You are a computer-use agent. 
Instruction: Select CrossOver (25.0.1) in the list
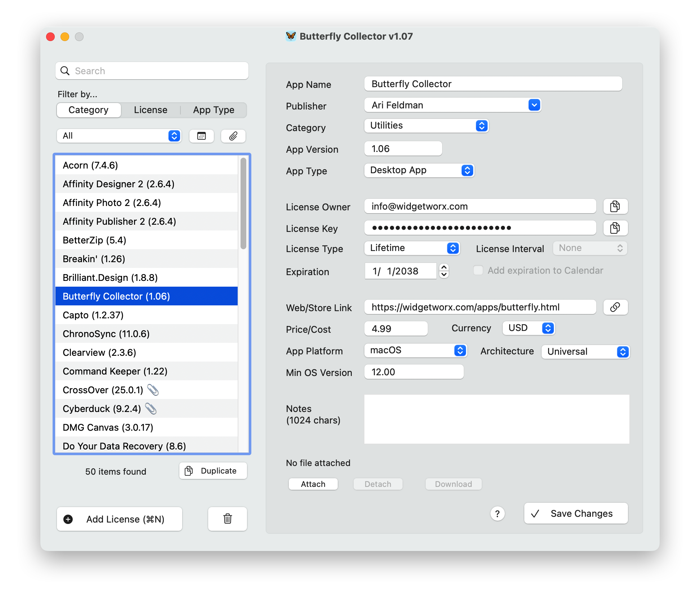coord(103,390)
